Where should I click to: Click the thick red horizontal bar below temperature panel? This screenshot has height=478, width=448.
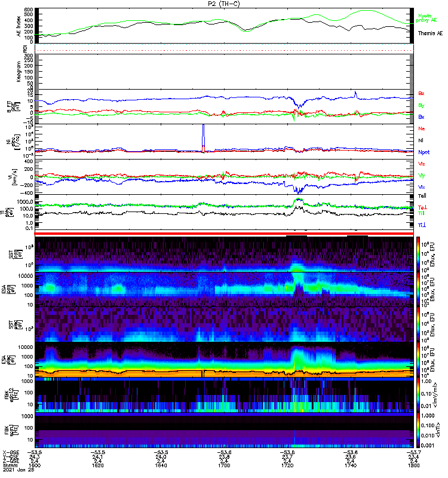[224, 234]
